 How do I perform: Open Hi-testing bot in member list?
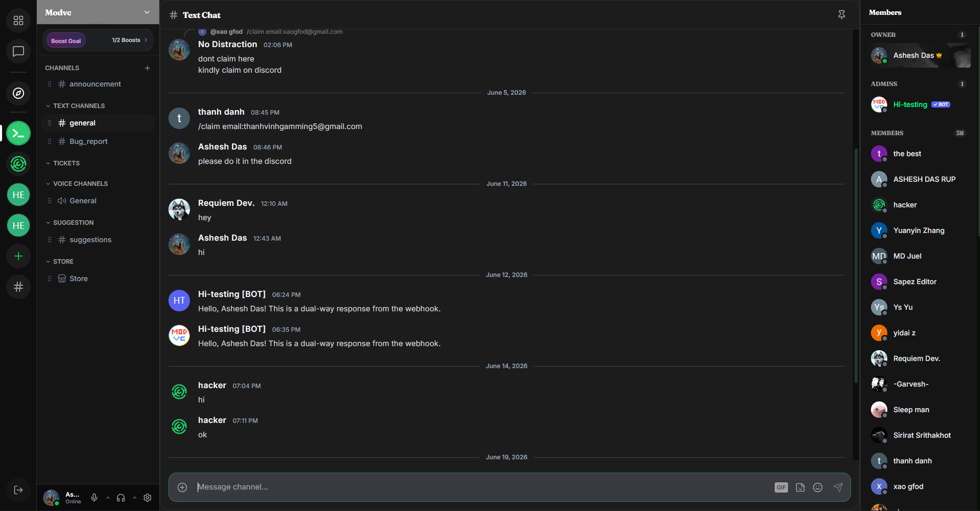(920, 104)
